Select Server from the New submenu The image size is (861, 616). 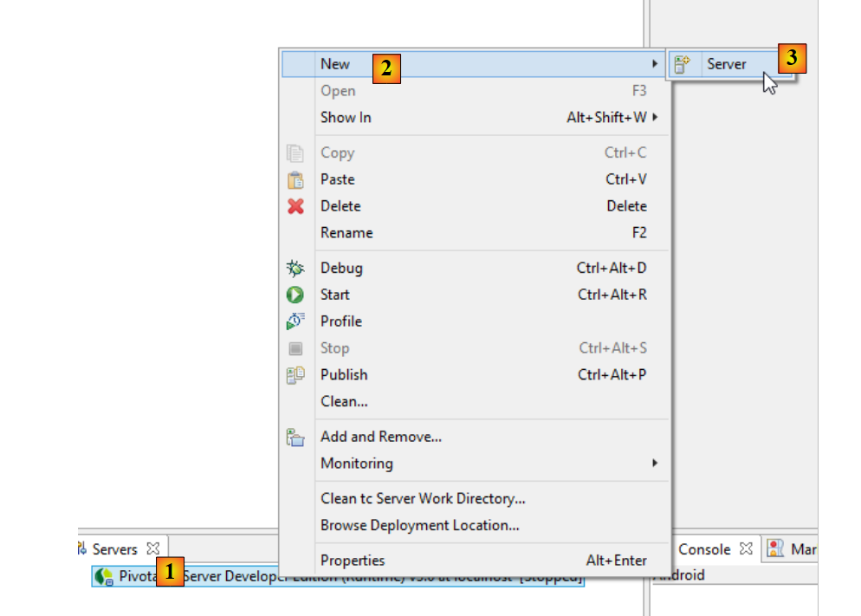tap(726, 64)
